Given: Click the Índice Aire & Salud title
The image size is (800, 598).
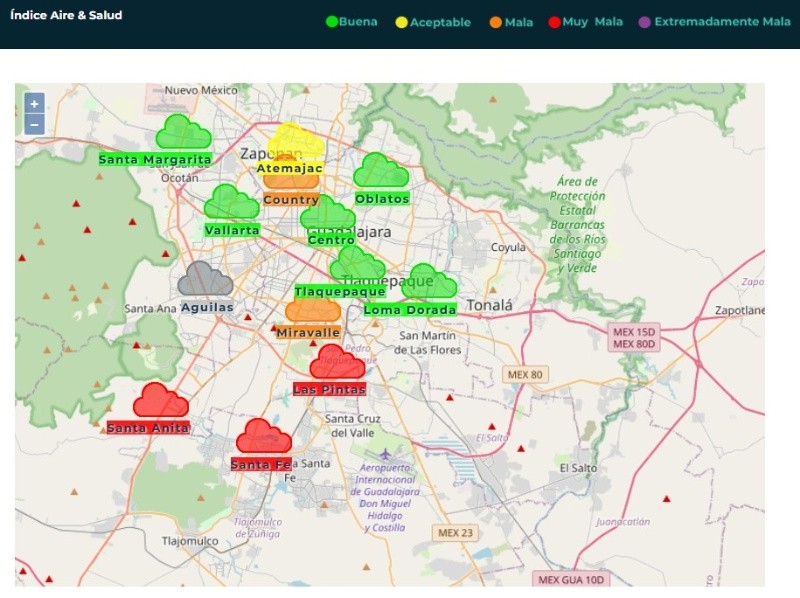Looking at the screenshot, I should (x=66, y=15).
